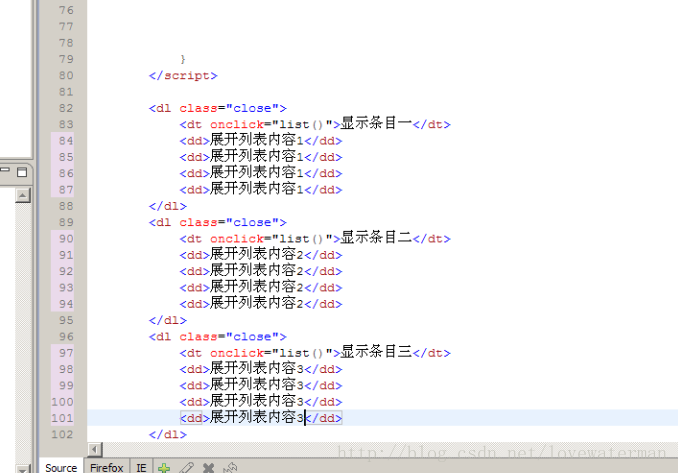Click the closing </dl> tag on line 102

(x=168, y=434)
